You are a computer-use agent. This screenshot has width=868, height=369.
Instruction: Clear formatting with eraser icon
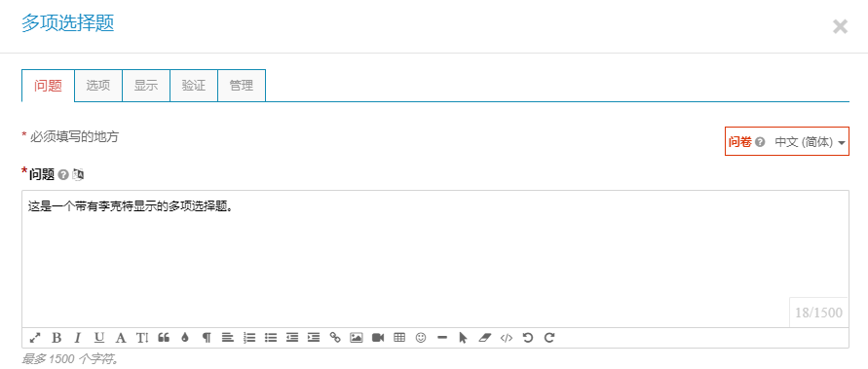click(x=485, y=338)
